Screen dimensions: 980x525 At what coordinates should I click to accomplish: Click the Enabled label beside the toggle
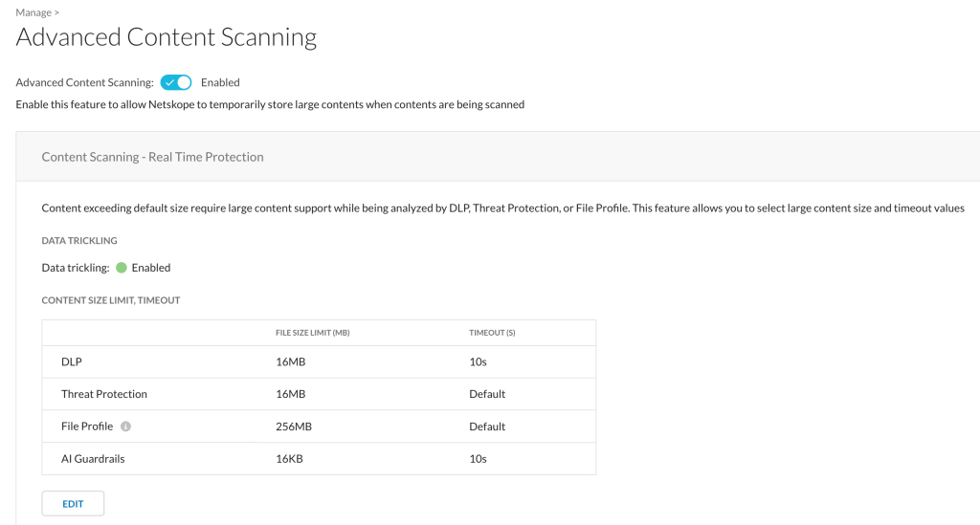[x=220, y=82]
